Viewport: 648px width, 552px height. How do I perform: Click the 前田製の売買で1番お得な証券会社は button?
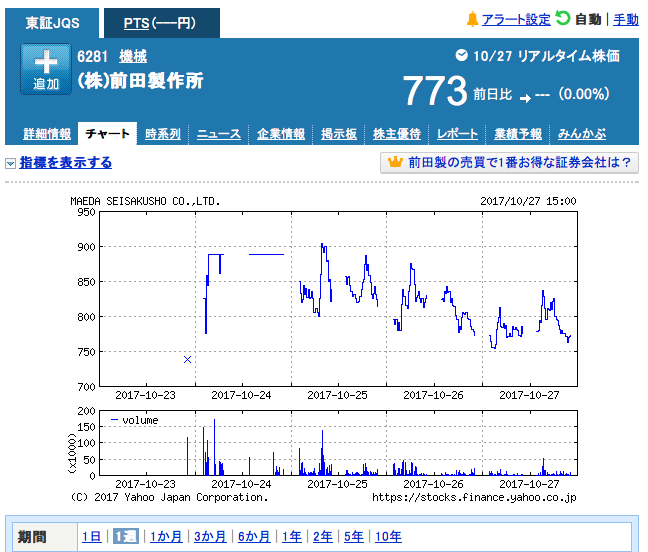tap(509, 162)
